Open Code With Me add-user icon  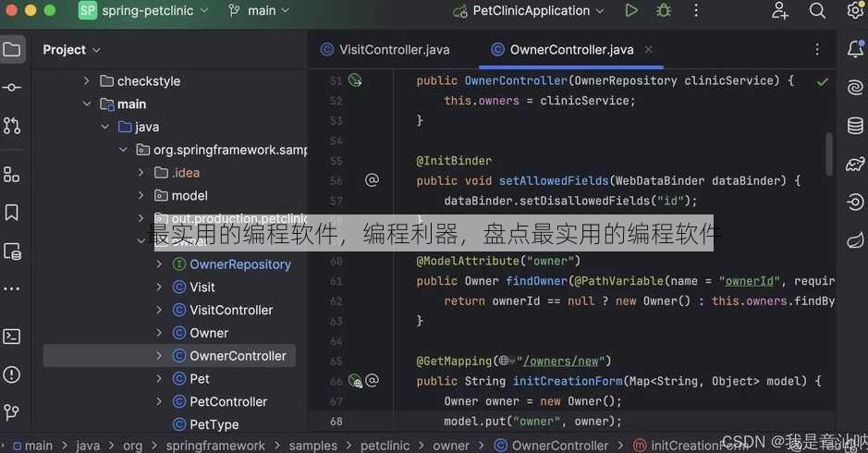[780, 10]
